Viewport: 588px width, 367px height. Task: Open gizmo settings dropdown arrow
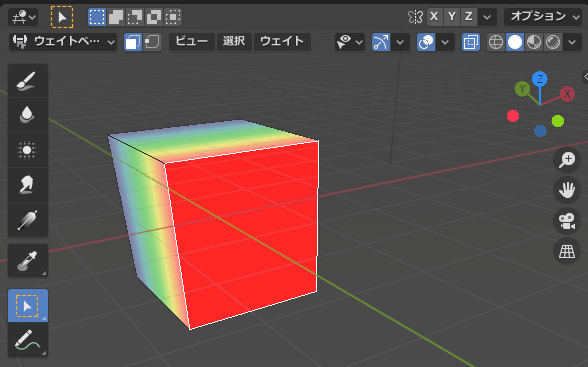coord(400,42)
